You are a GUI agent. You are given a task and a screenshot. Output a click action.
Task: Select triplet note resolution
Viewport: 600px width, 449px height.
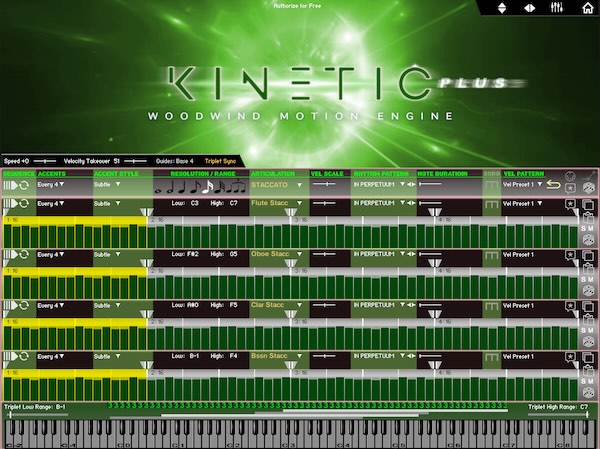[x=237, y=186]
